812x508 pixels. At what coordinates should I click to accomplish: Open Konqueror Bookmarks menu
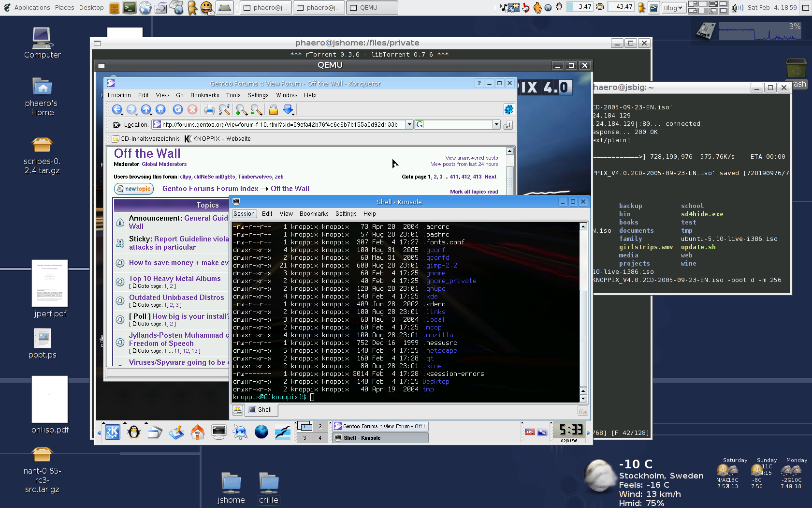204,95
